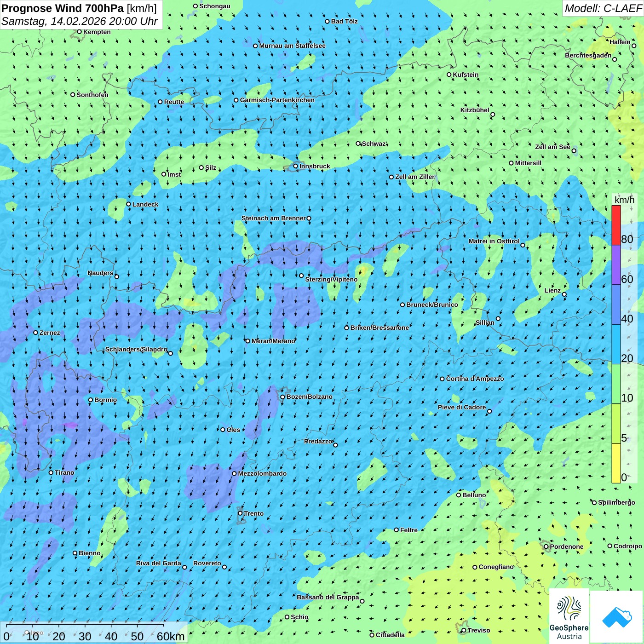
Task: Click the 'Bad Tölz' label
Action: [x=345, y=21]
